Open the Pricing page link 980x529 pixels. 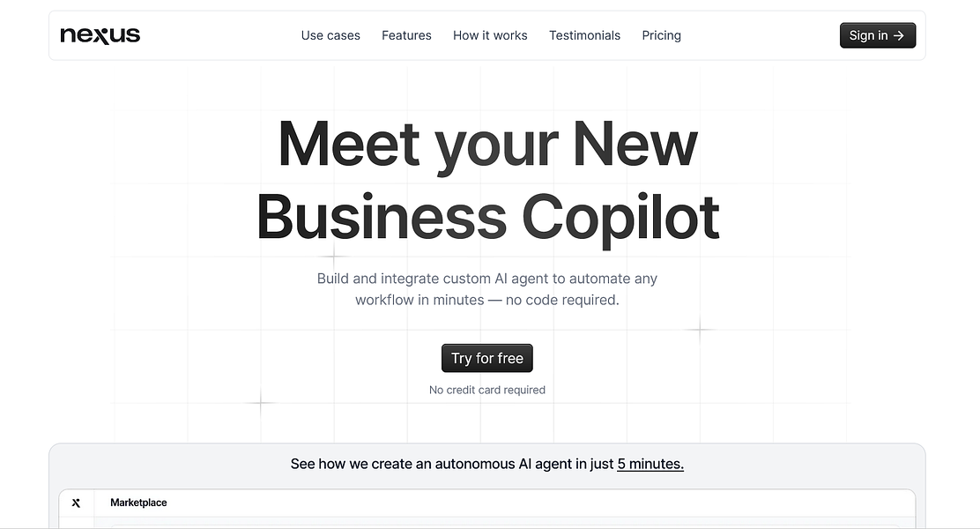(x=661, y=35)
